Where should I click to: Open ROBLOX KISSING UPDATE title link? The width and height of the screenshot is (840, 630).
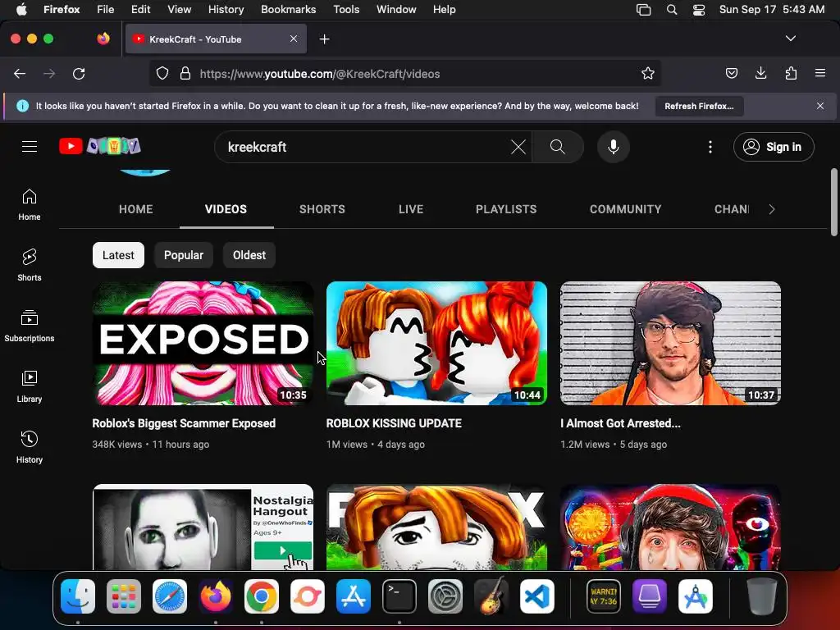[x=394, y=423]
